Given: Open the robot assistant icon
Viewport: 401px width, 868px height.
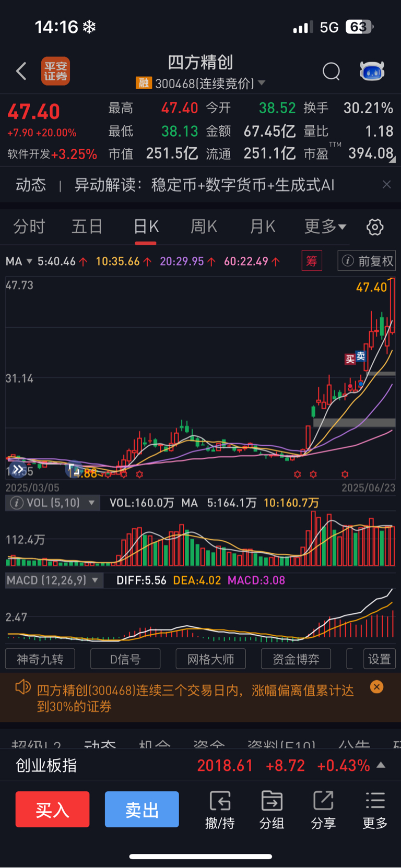Looking at the screenshot, I should click(372, 71).
